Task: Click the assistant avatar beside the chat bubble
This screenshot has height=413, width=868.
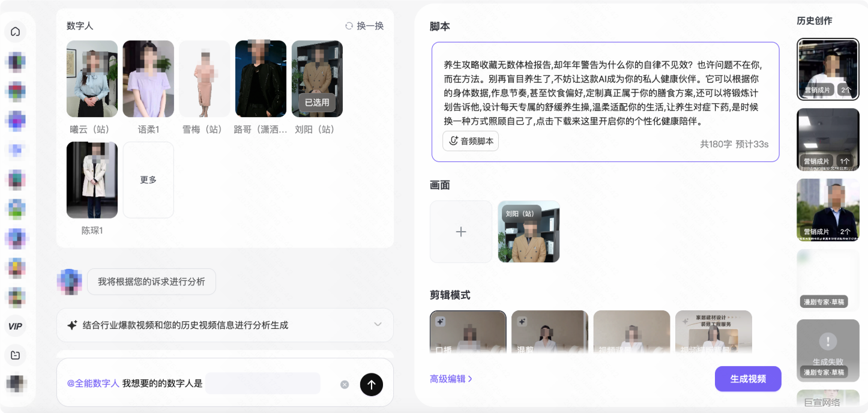Action: point(69,282)
